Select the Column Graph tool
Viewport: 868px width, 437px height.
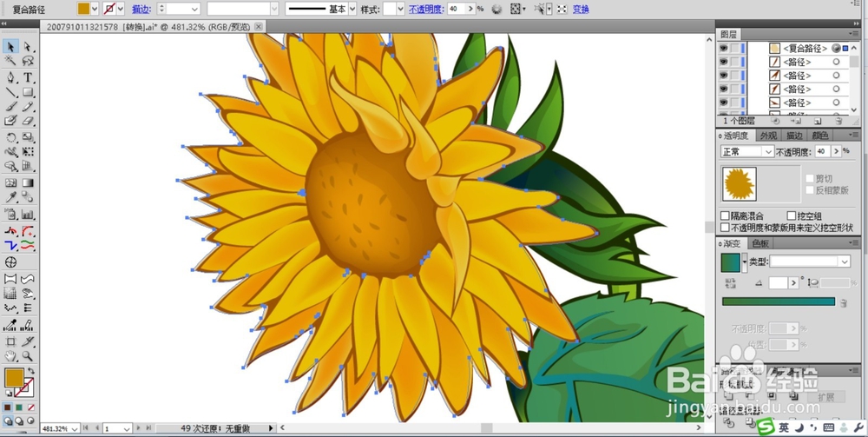point(28,214)
